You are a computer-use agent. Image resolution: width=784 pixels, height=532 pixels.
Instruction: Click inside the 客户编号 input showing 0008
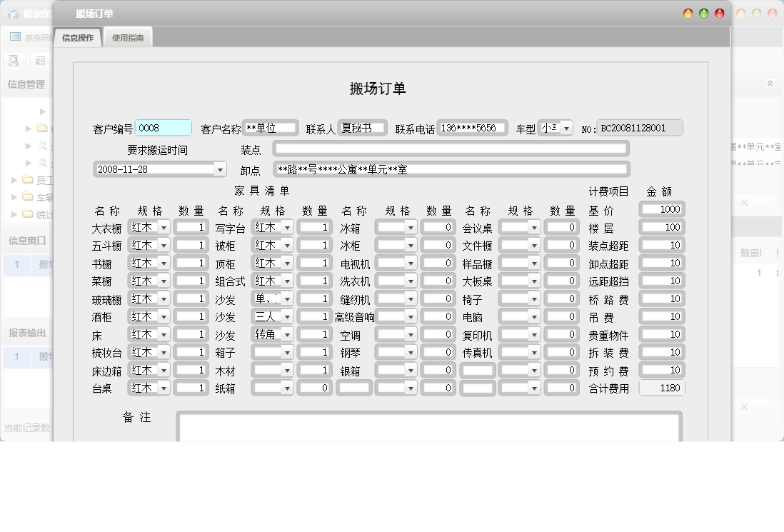[x=162, y=126]
